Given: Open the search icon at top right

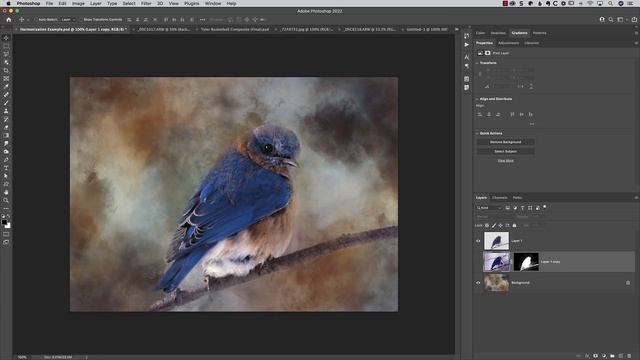Looking at the screenshot, I should pyautogui.click(x=611, y=20).
